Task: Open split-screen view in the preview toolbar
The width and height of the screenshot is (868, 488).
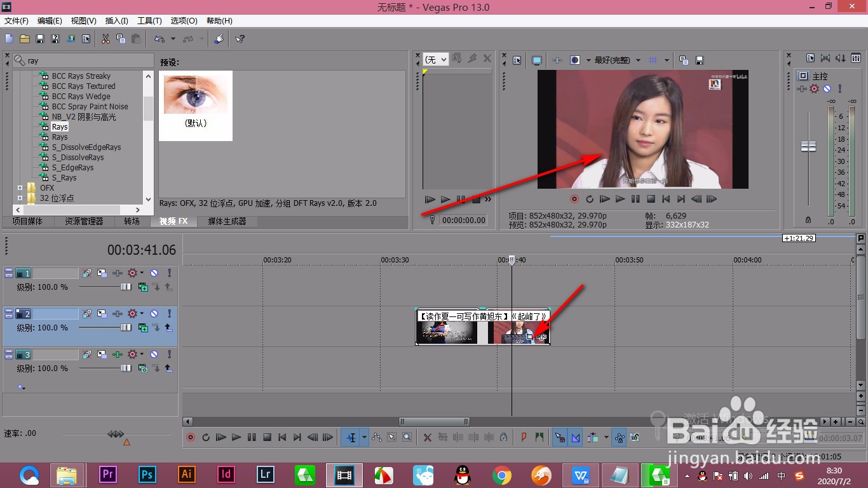Action: (575, 60)
